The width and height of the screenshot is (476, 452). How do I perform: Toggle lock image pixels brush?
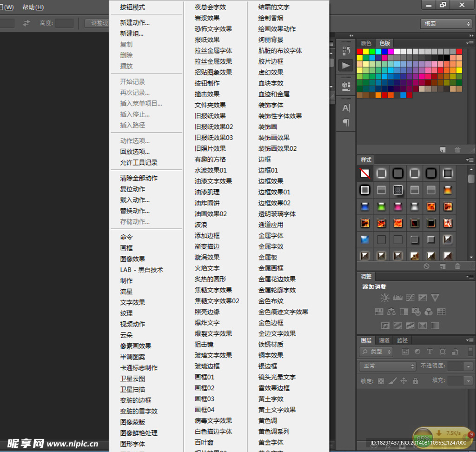(392, 380)
